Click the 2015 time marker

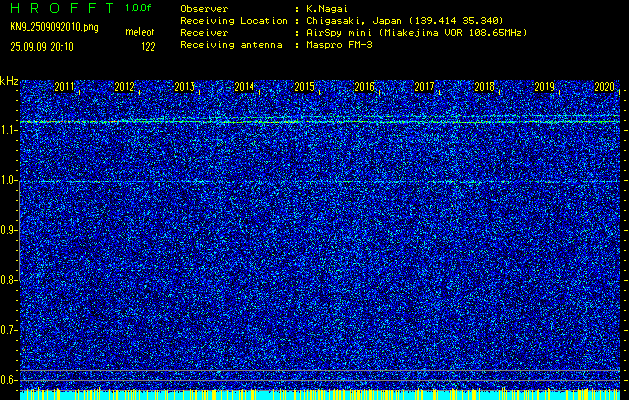click(x=304, y=87)
